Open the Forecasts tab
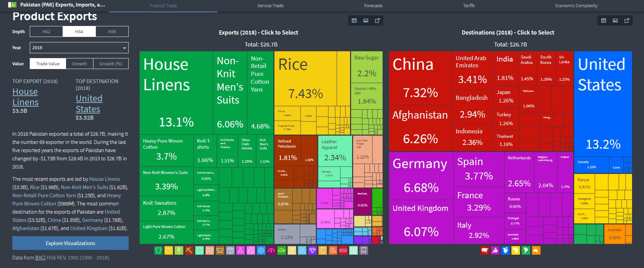 tap(373, 5)
